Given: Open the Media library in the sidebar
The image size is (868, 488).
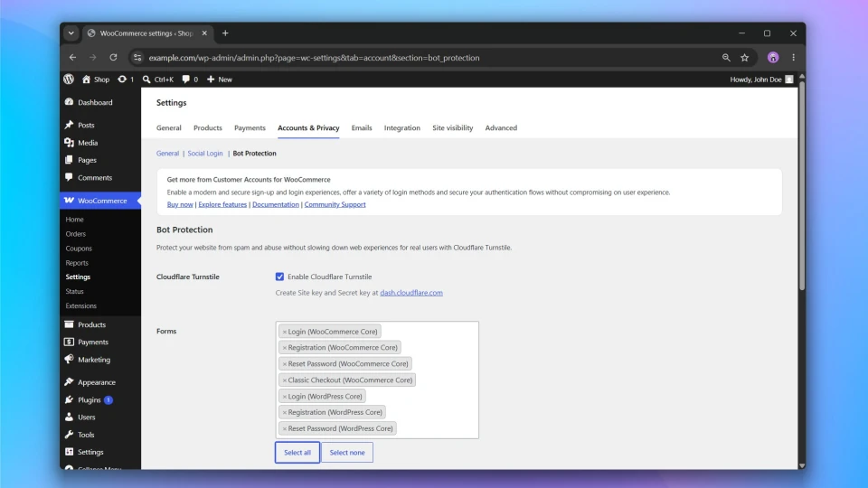Looking at the screenshot, I should click(81, 143).
